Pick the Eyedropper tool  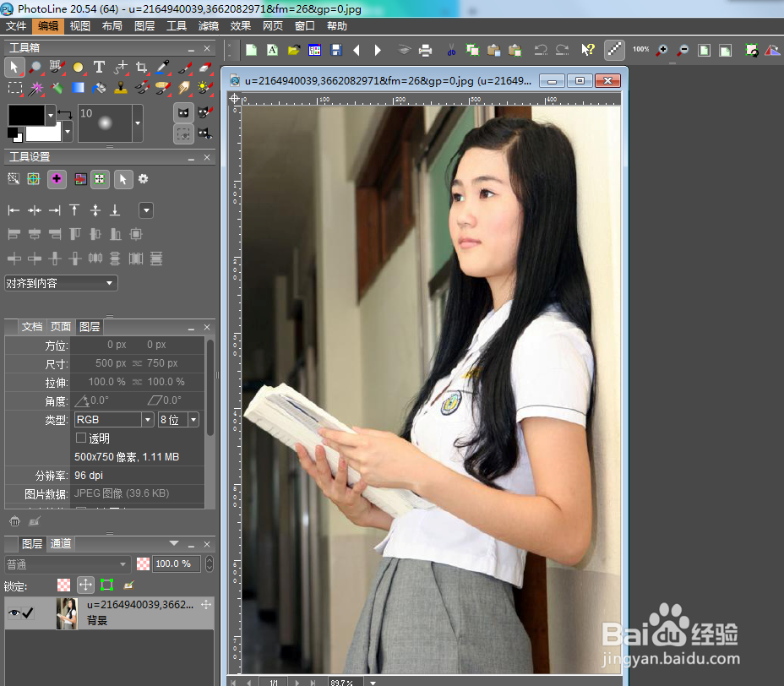coord(163,68)
